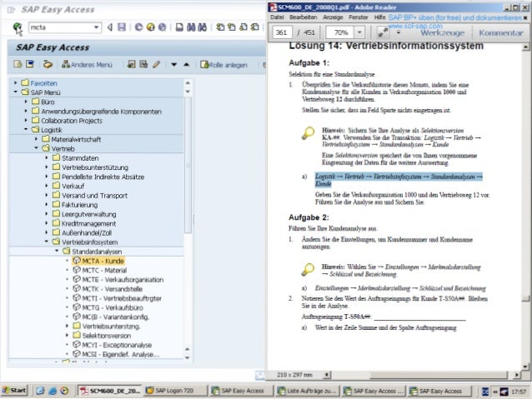Click the MCTE - Verkaufsorganisation transaction icon
The width and height of the screenshot is (532, 399).
point(77,279)
